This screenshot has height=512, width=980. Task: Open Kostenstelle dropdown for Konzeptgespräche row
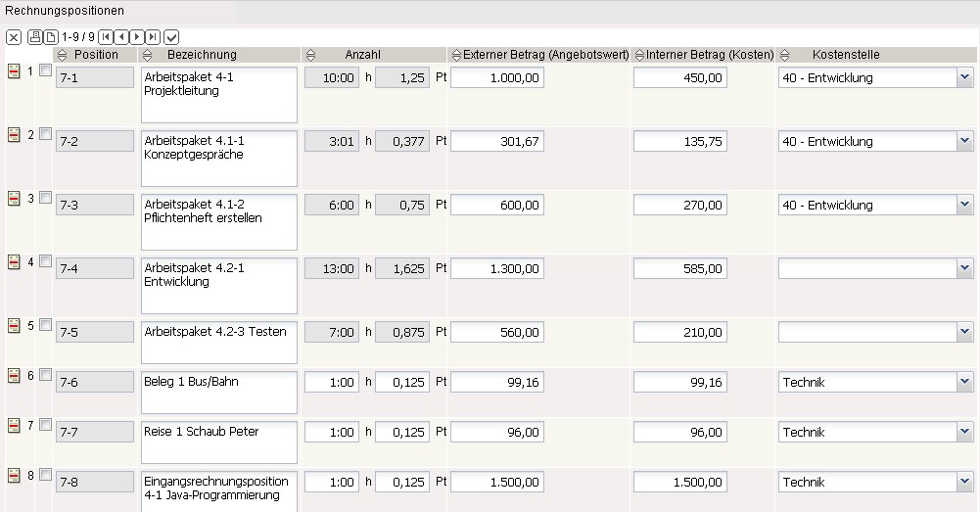[964, 141]
